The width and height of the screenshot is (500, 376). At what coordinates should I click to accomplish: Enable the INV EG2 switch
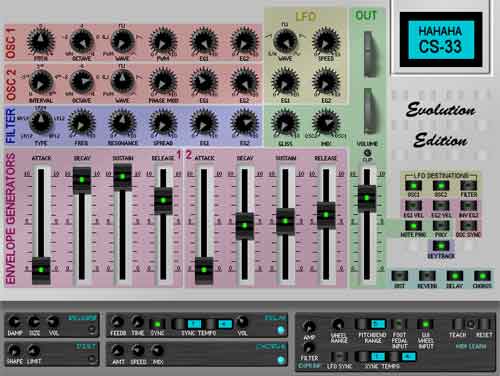[x=468, y=206]
